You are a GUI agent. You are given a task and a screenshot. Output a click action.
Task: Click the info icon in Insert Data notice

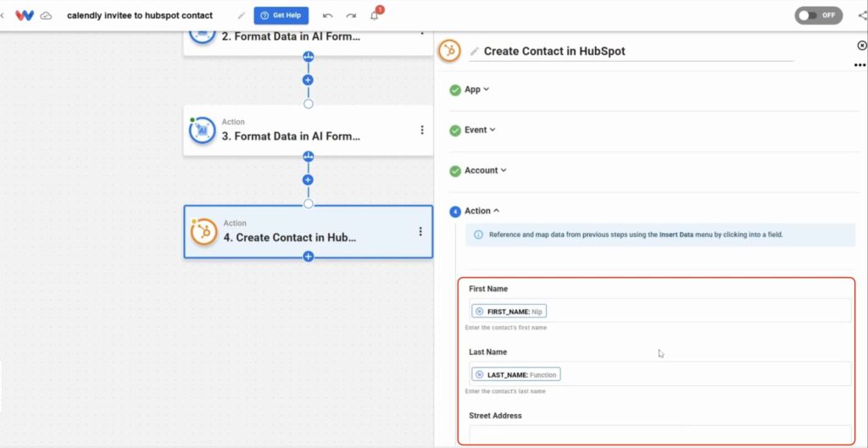click(x=478, y=235)
